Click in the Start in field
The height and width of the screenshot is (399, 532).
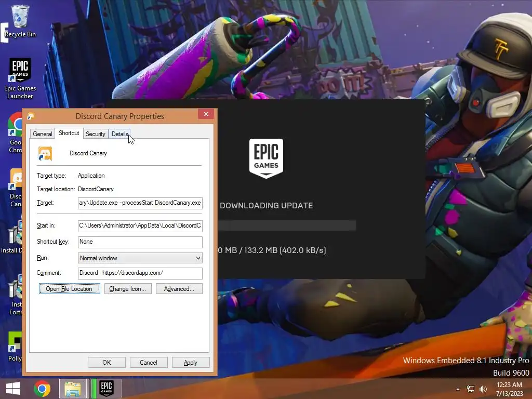point(140,225)
